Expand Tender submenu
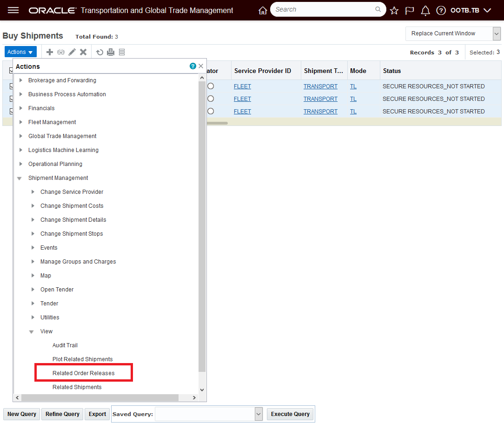Screen dimensions: 504x430 pos(33,304)
